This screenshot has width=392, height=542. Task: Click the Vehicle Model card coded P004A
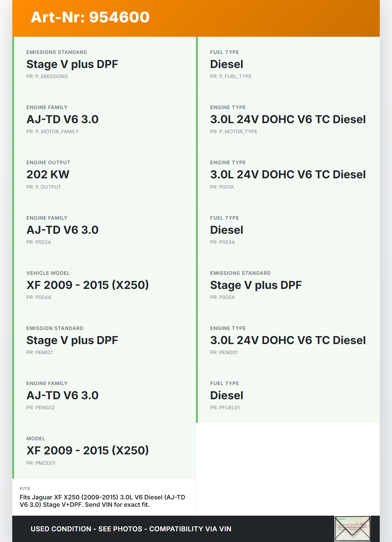click(104, 285)
